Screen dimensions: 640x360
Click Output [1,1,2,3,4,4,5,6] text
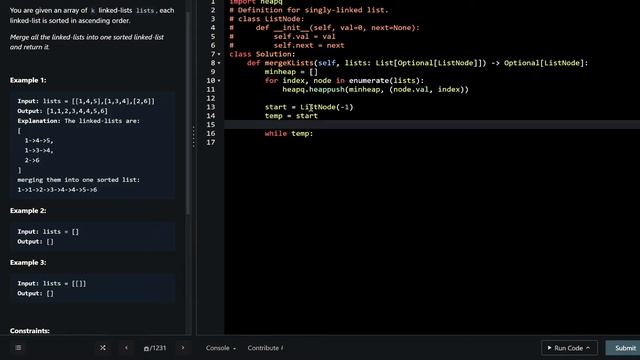[62, 111]
